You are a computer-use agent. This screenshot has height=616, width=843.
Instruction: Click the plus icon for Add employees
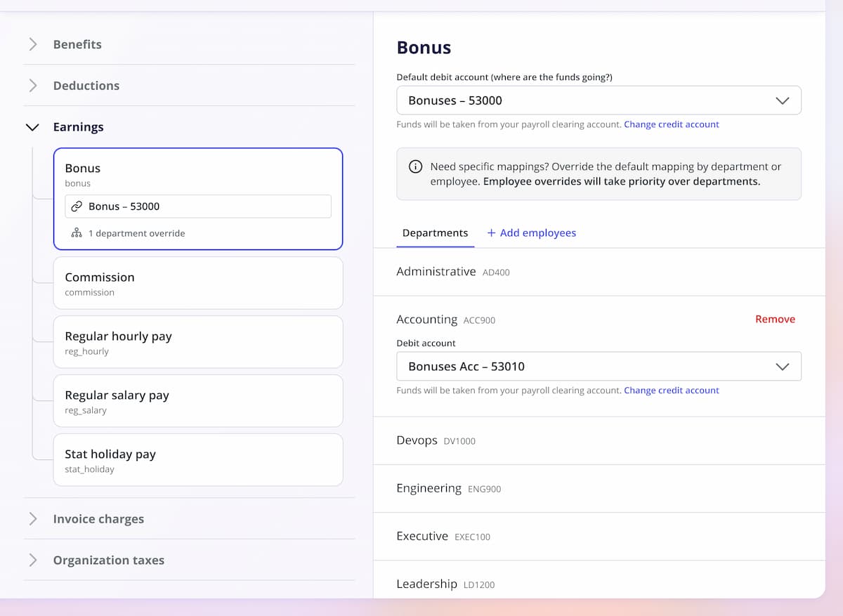point(491,233)
